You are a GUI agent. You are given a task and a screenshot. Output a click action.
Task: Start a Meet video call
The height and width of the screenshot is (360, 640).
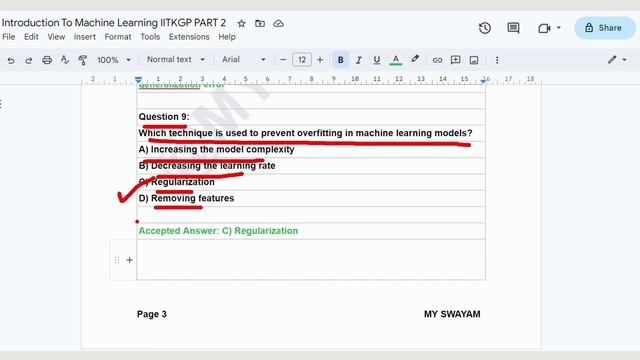[x=544, y=28]
